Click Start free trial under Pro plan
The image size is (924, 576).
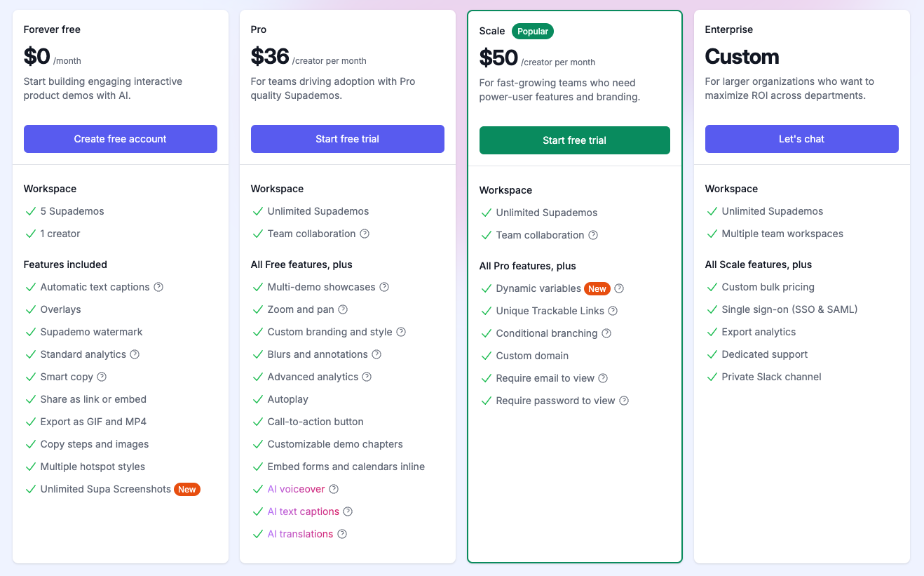348,139
